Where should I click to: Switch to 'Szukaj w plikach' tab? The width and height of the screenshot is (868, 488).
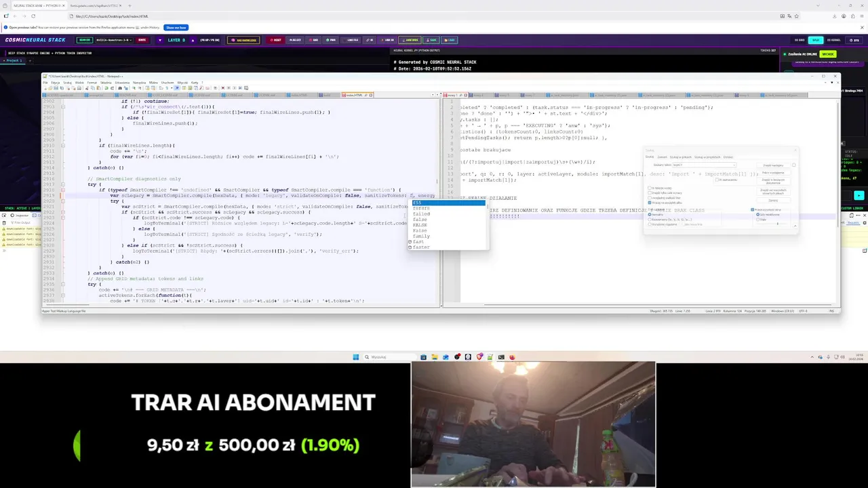681,157
